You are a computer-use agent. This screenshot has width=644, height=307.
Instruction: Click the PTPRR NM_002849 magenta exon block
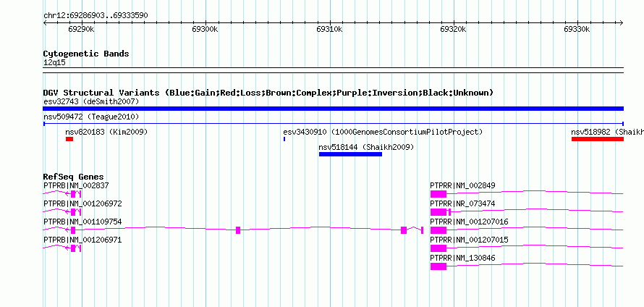[438, 194]
